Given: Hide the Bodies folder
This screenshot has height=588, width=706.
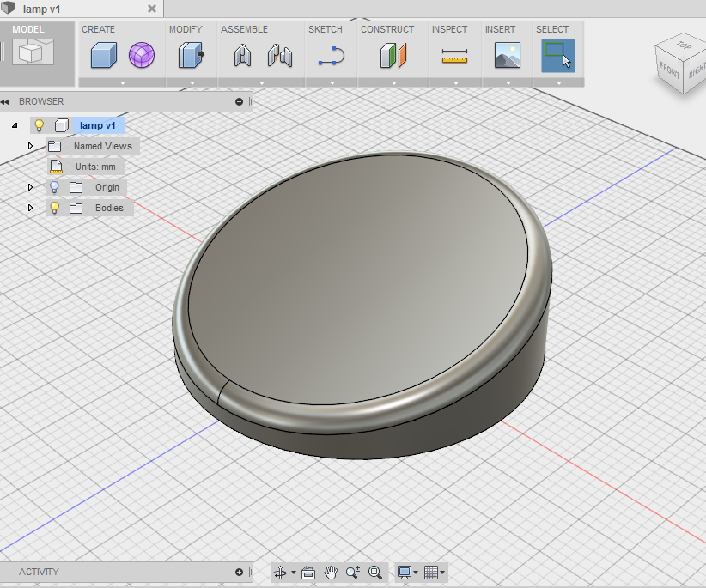Looking at the screenshot, I should [x=54, y=208].
